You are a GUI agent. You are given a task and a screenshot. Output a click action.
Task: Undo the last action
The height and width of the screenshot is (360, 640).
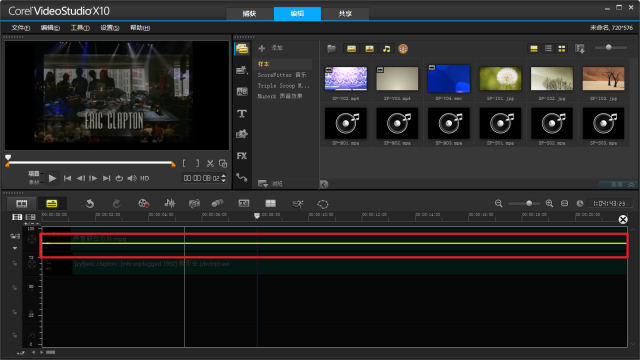point(90,203)
